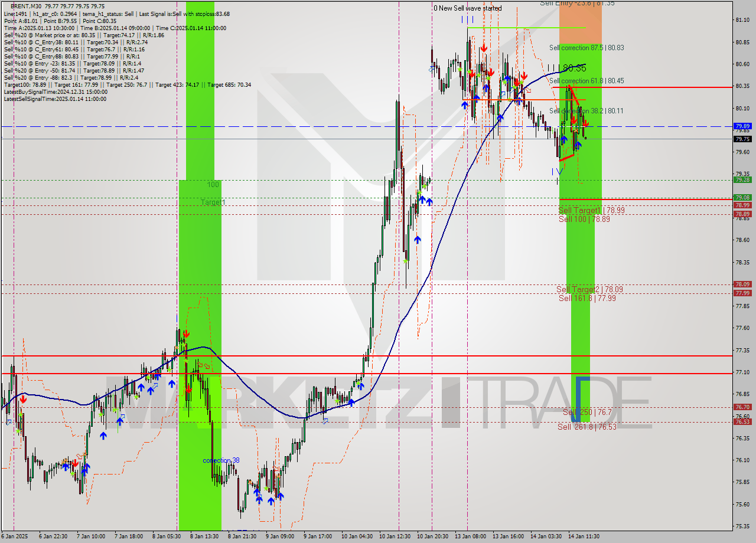Click the LatestSellSignalTime text line
This screenshot has height=543, width=756.
pyautogui.click(x=55, y=99)
